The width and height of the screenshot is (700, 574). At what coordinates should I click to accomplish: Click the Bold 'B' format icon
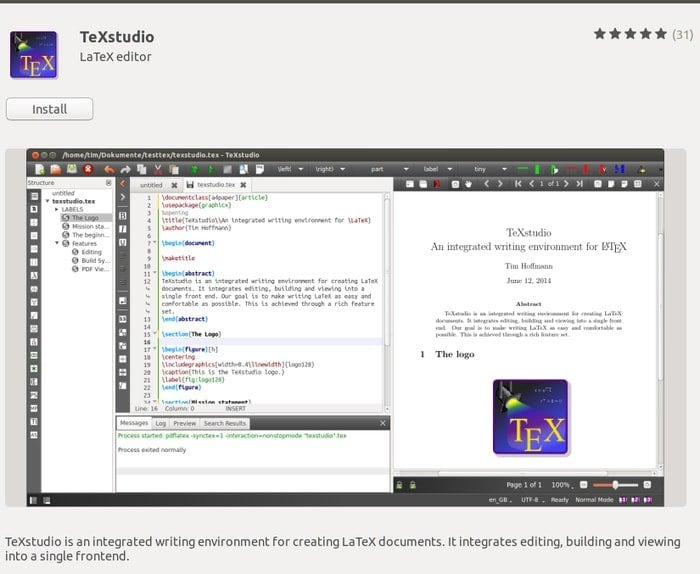[123, 216]
